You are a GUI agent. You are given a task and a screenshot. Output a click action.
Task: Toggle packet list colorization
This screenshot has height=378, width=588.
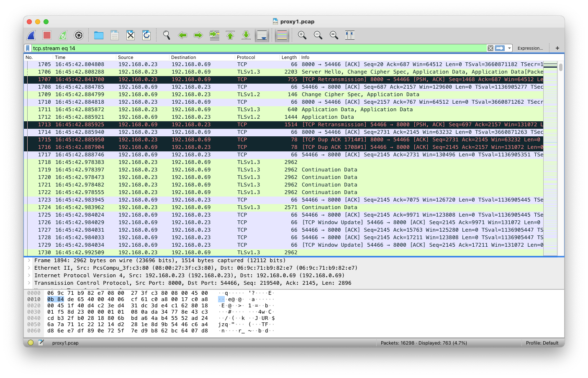282,35
